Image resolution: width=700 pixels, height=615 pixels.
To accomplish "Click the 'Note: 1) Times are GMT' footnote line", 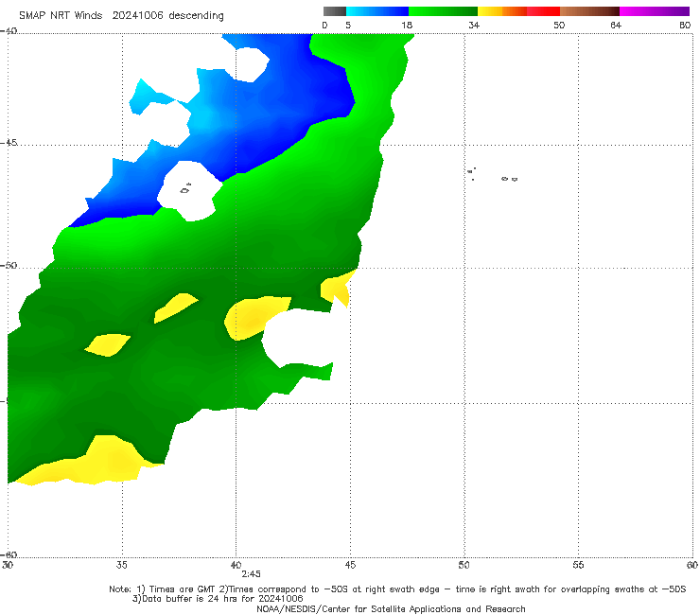I will tap(397, 589).
